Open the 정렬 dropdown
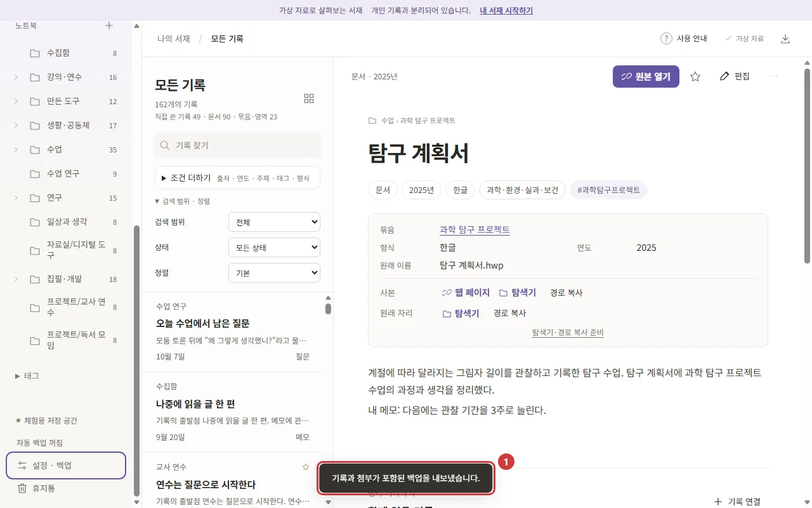This screenshot has width=812, height=508. (274, 273)
